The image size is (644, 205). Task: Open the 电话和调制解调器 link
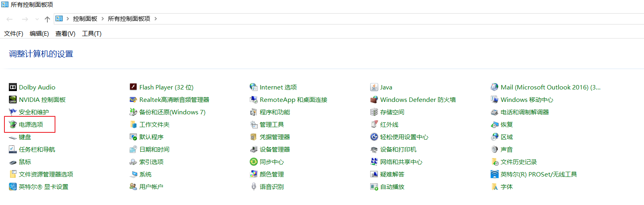tap(525, 112)
